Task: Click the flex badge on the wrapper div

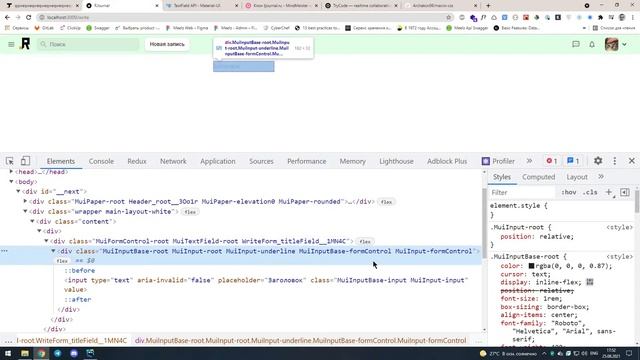Action: (x=190, y=212)
